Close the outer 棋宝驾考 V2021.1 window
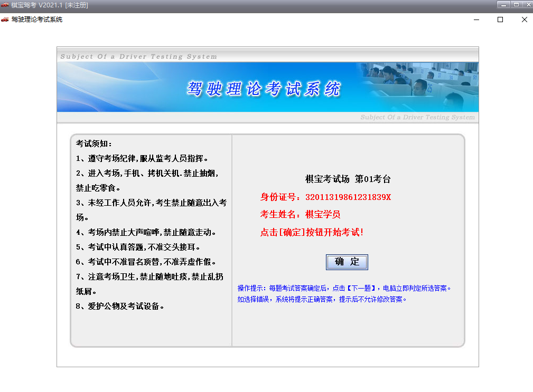 (x=527, y=5)
